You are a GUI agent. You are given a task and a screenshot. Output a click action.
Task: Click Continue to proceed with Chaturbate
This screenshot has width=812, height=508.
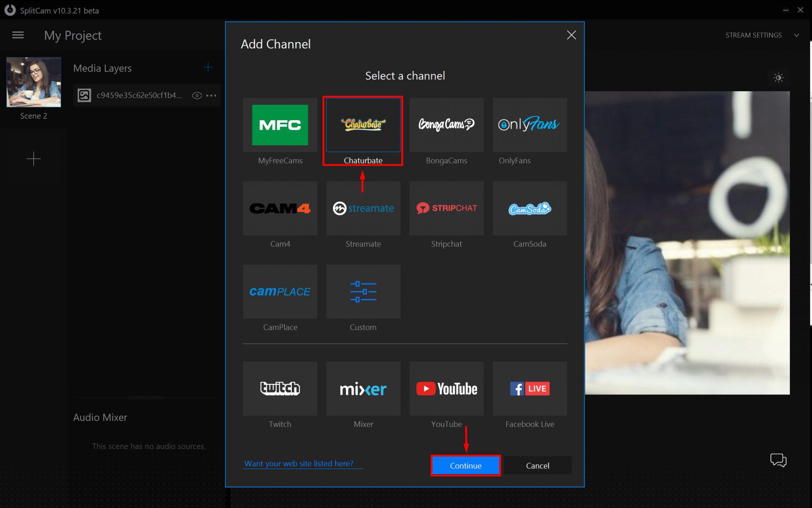[465, 465]
